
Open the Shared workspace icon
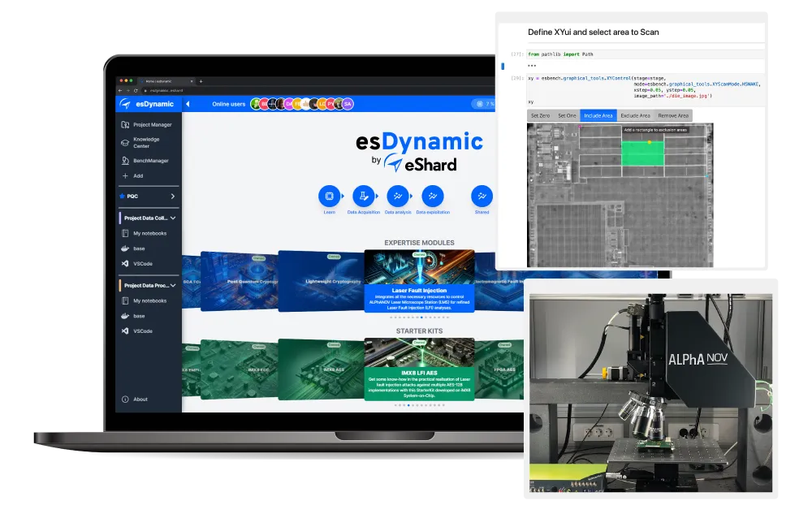[482, 197]
